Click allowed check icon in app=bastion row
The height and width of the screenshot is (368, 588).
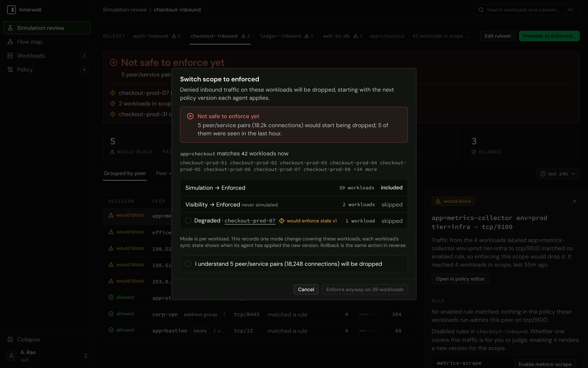point(111,330)
